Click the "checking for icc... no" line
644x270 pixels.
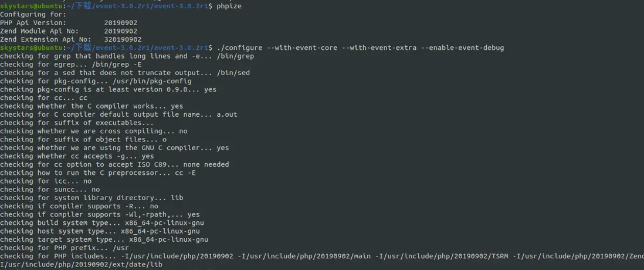pyautogui.click(x=46, y=181)
